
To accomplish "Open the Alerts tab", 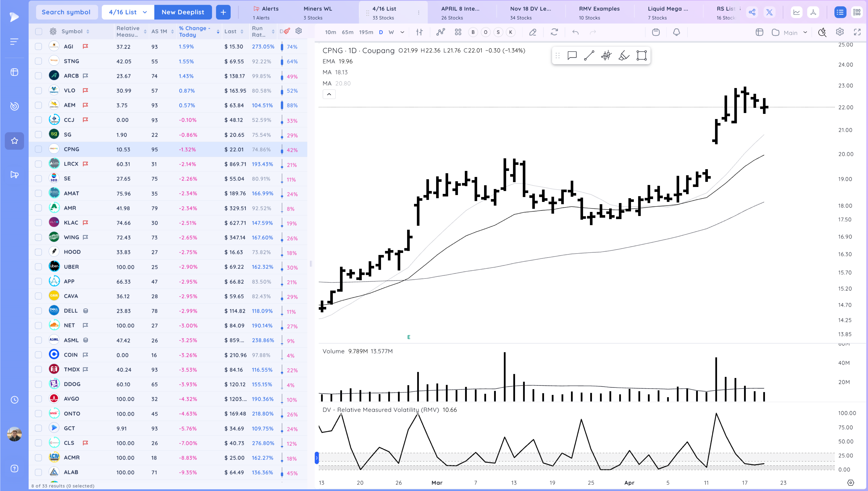I will point(266,13).
